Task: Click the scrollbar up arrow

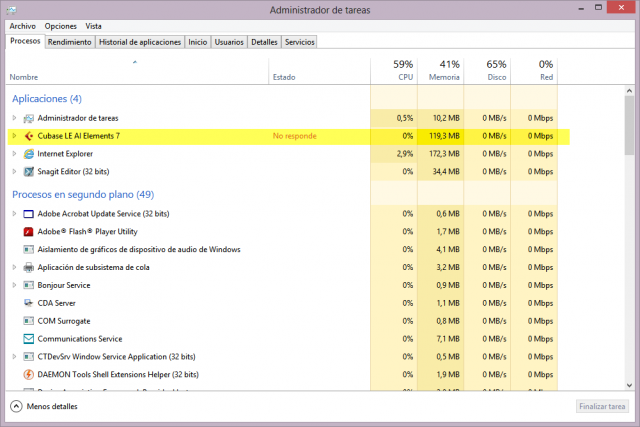Action: click(x=629, y=91)
